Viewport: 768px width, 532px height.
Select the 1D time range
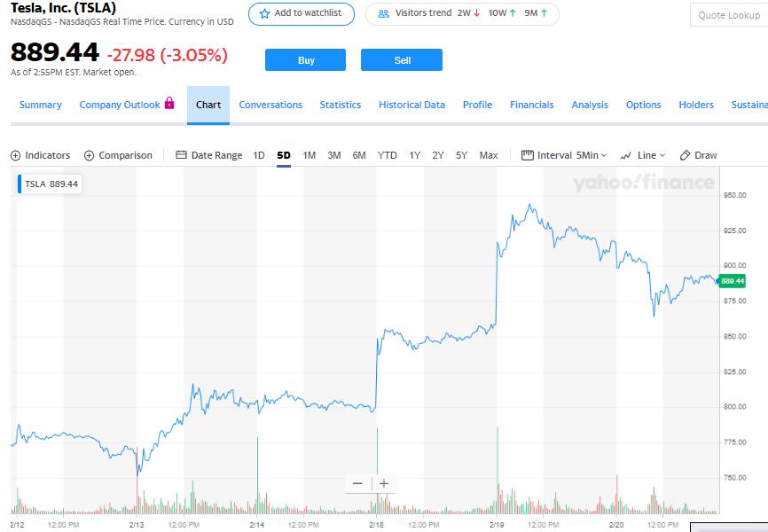[x=259, y=155]
